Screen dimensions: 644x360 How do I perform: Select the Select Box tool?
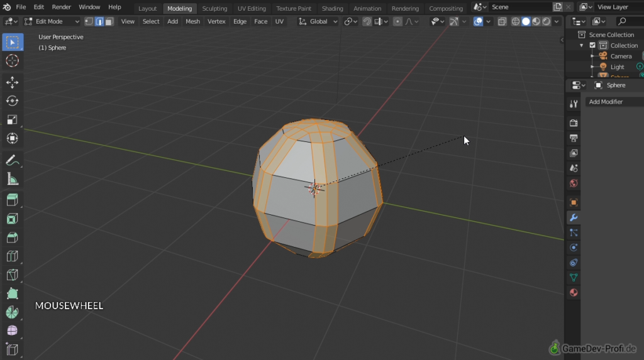(x=13, y=43)
